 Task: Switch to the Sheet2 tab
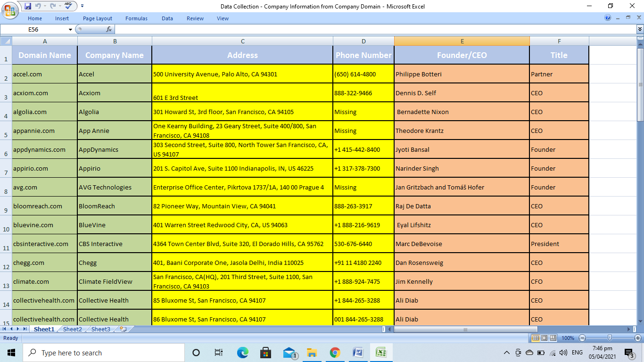pyautogui.click(x=73, y=329)
